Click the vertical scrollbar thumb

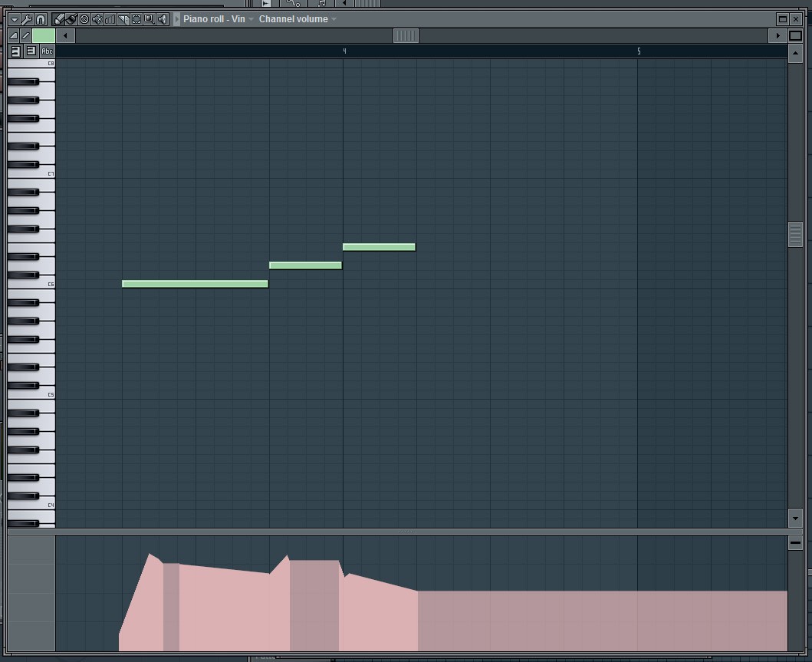(795, 235)
